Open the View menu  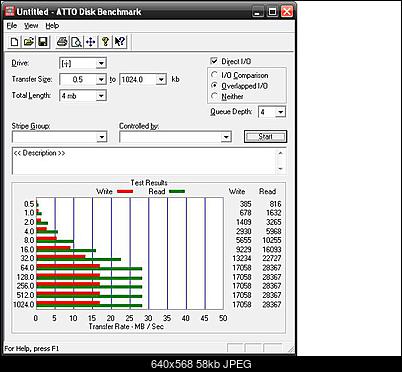pos(31,26)
